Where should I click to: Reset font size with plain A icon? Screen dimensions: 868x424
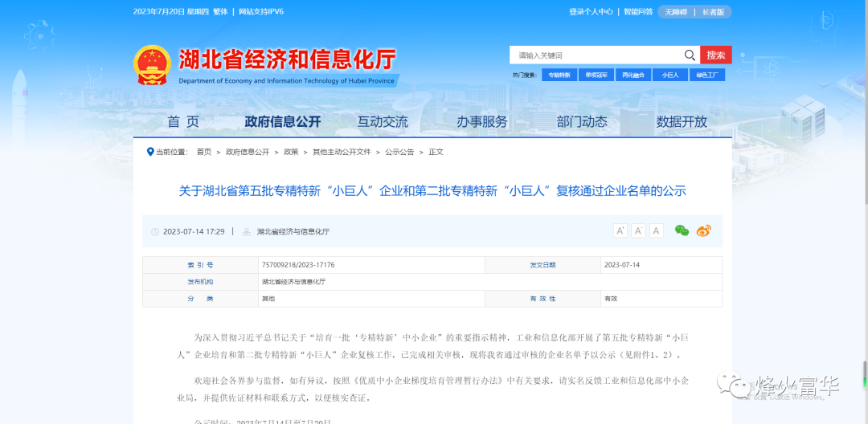point(657,231)
